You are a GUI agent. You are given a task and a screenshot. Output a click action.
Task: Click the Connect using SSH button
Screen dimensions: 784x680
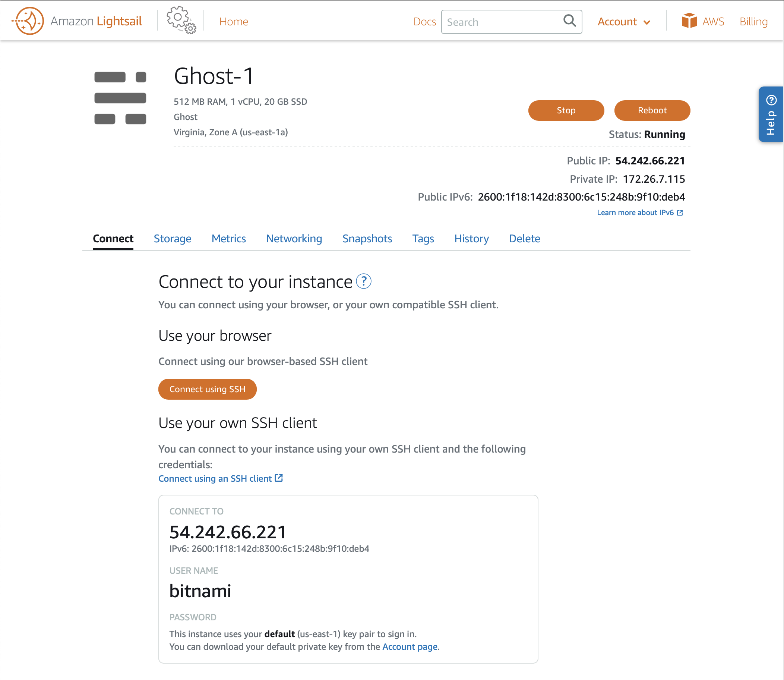(x=208, y=389)
